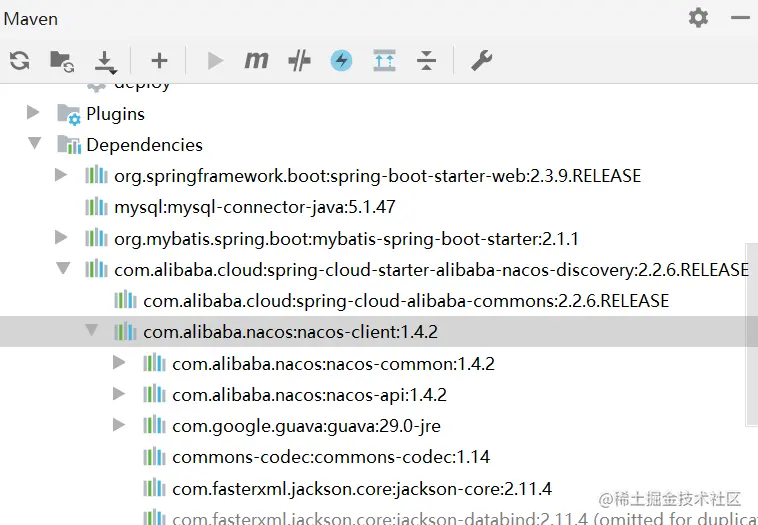Expand spring-boot-starter-web dependency arrow
Screen dimensions: 758x525
pos(61,175)
